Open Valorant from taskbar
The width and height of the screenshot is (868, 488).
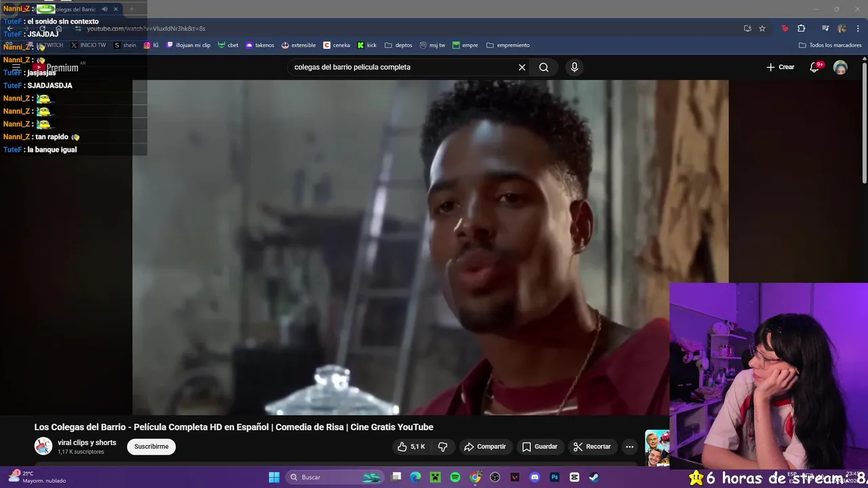515,477
